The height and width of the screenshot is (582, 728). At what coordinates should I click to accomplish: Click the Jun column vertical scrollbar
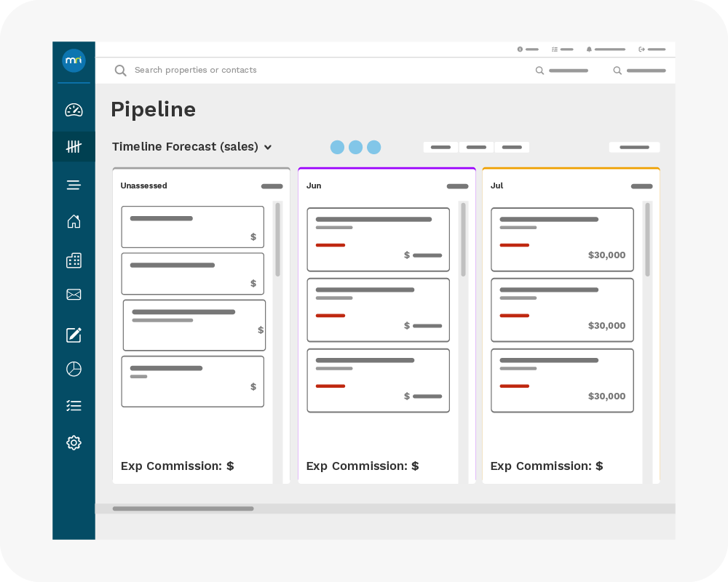463,240
